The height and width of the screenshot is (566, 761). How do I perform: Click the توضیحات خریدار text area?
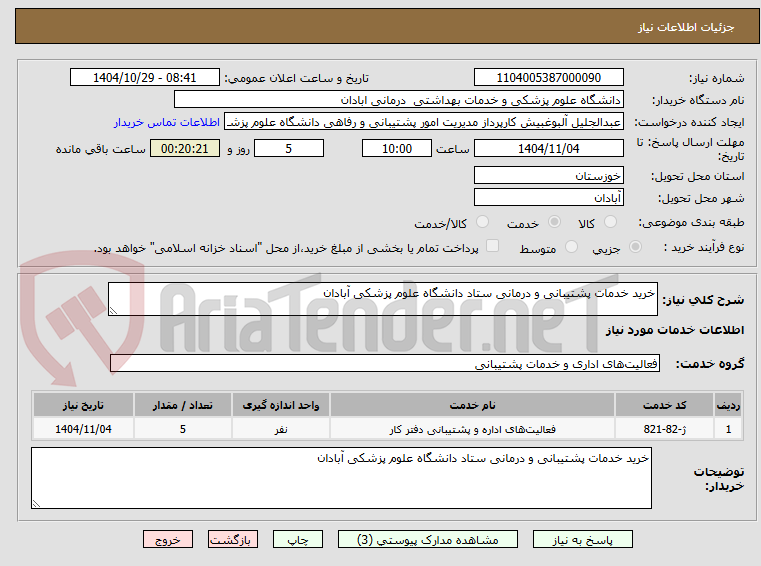341,478
